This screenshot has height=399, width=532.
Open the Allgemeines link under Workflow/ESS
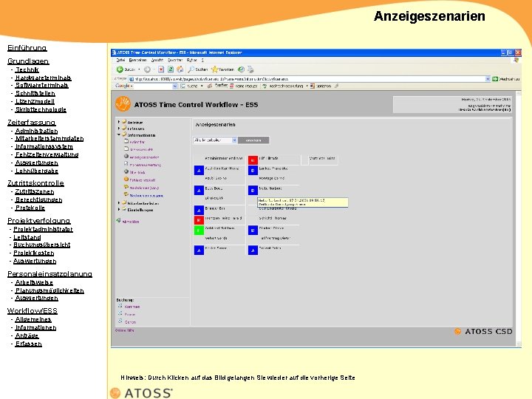coord(33,319)
